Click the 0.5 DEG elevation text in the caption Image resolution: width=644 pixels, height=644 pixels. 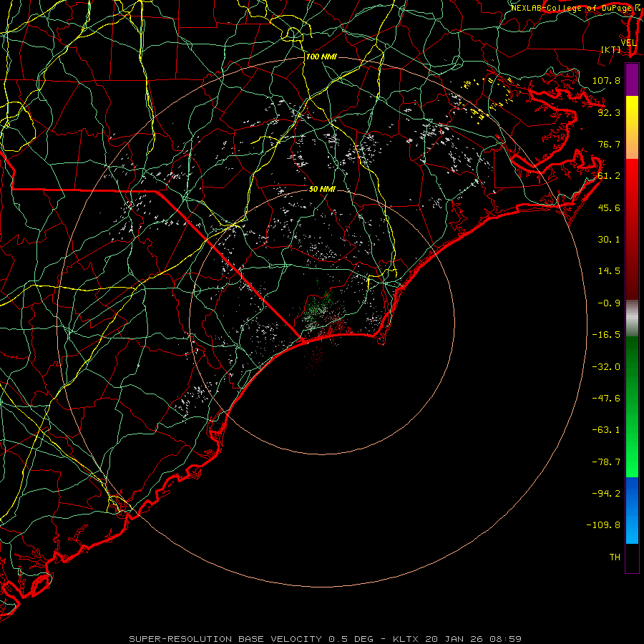coord(351,639)
